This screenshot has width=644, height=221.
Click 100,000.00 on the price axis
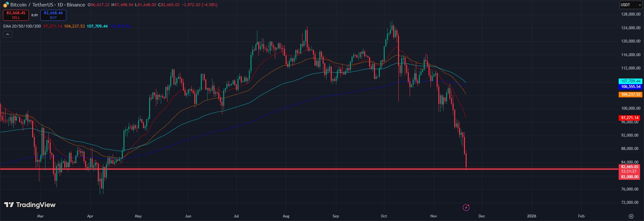[x=631, y=108]
